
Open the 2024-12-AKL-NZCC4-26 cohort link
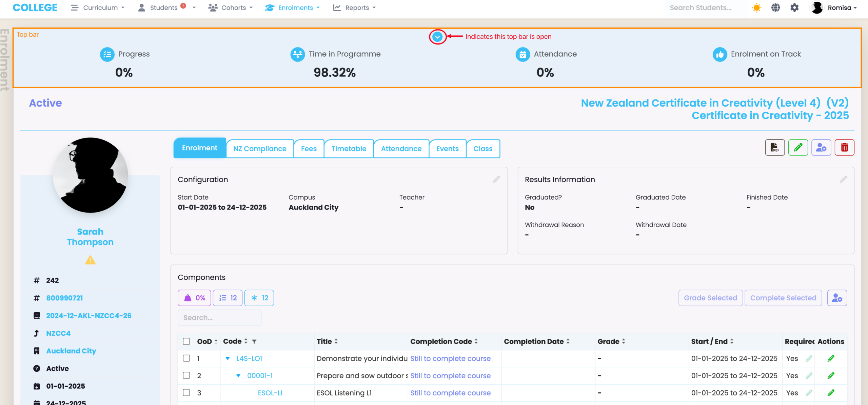[89, 316]
